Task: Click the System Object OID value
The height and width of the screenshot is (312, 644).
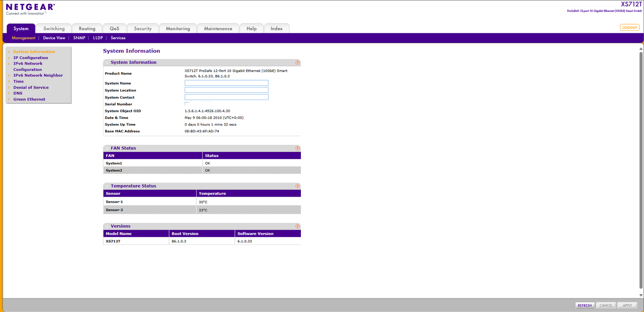Action: (x=207, y=111)
